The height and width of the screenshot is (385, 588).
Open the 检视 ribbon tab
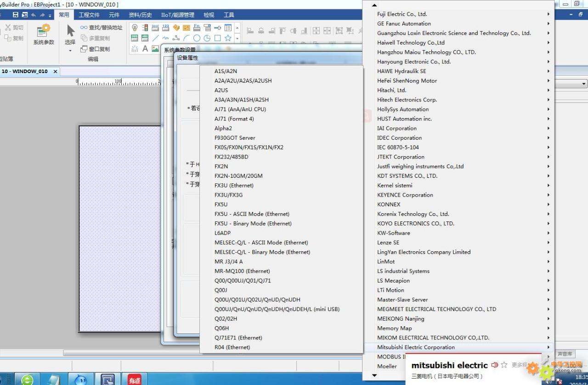(x=209, y=15)
